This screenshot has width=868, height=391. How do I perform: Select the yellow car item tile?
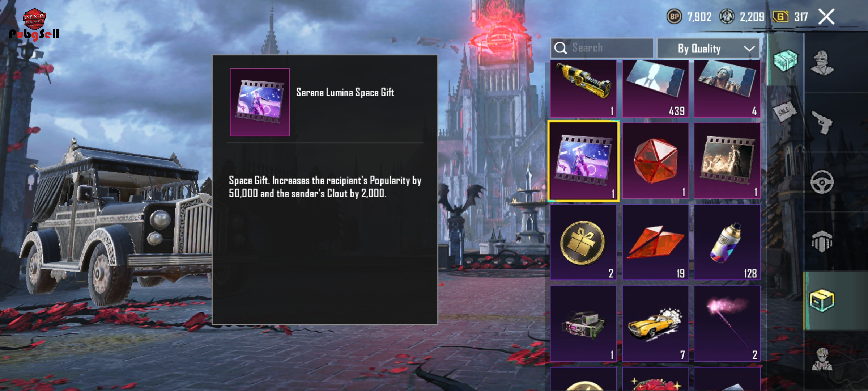(655, 324)
